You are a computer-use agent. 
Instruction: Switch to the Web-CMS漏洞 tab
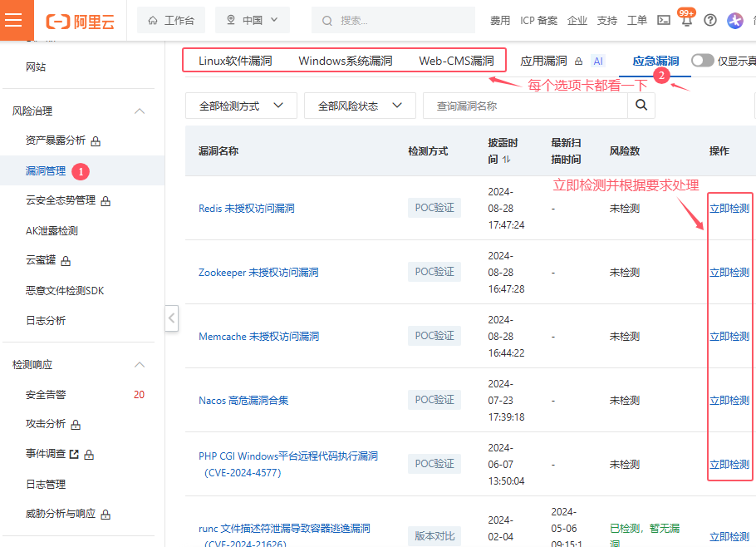coord(456,61)
